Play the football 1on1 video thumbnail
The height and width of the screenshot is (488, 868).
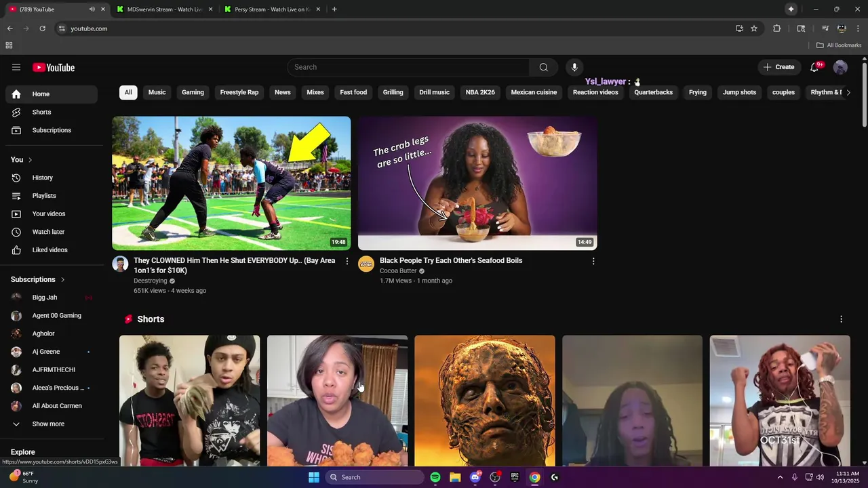click(x=231, y=183)
